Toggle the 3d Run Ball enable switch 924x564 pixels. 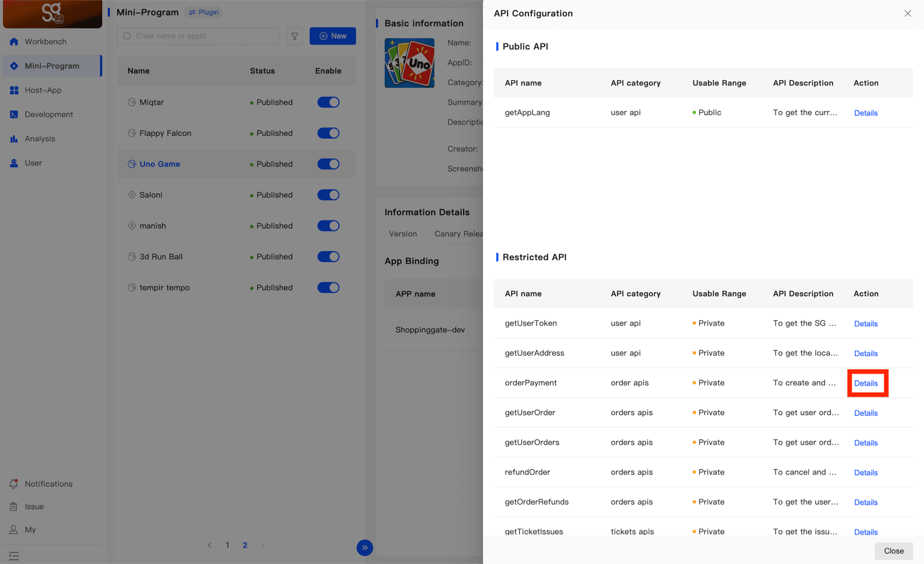pyautogui.click(x=328, y=256)
